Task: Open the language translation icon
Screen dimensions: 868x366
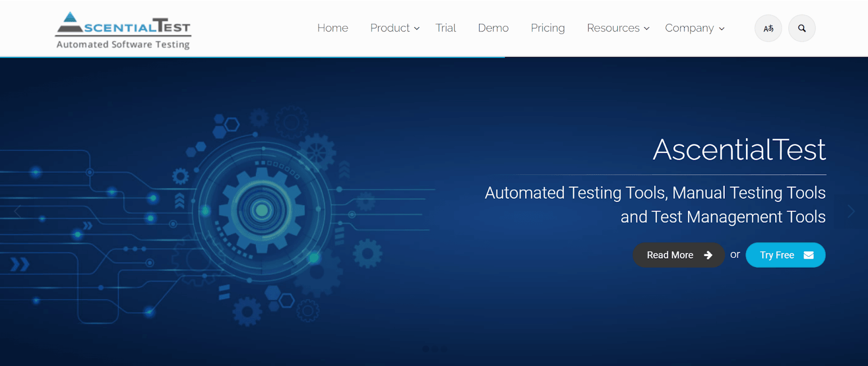Action: pos(768,28)
